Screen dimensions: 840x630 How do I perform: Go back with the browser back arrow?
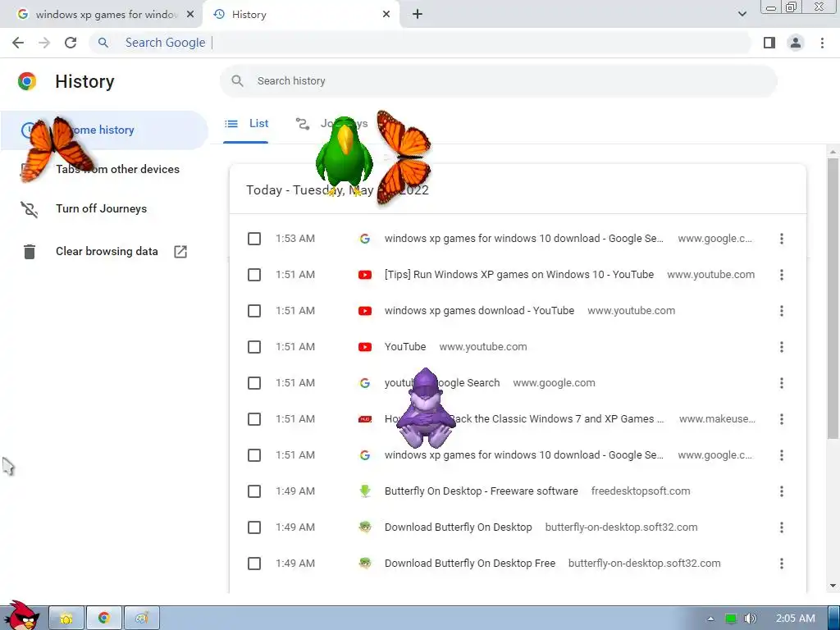point(18,43)
